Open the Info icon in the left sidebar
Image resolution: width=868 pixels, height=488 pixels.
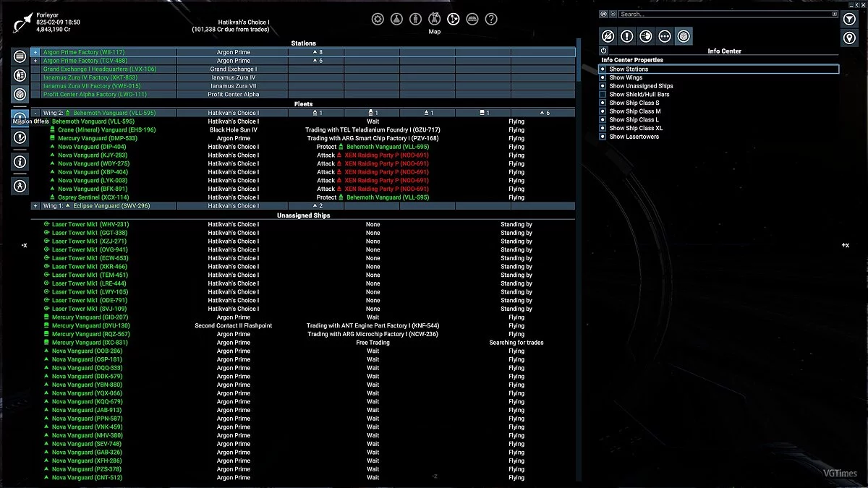coord(20,162)
